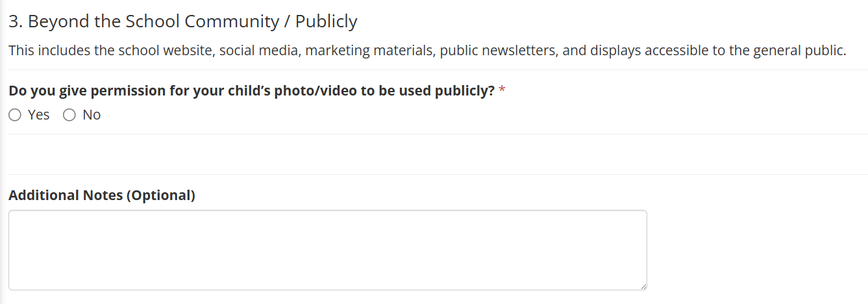
Task: Click the "Additional Notes (Optional)" field label
Action: tap(102, 195)
